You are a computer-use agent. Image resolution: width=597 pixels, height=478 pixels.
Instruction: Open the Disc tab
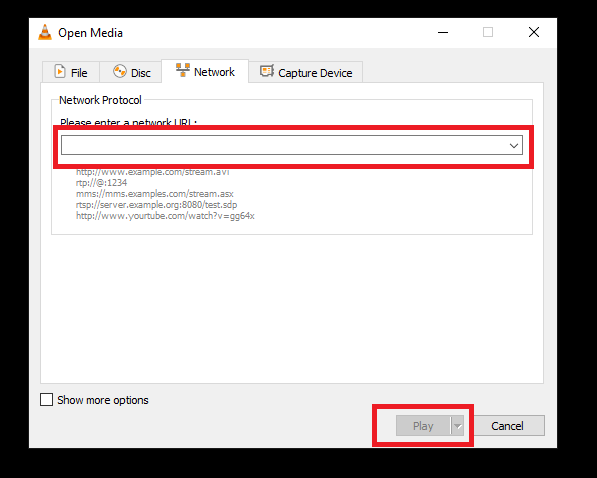tap(132, 72)
